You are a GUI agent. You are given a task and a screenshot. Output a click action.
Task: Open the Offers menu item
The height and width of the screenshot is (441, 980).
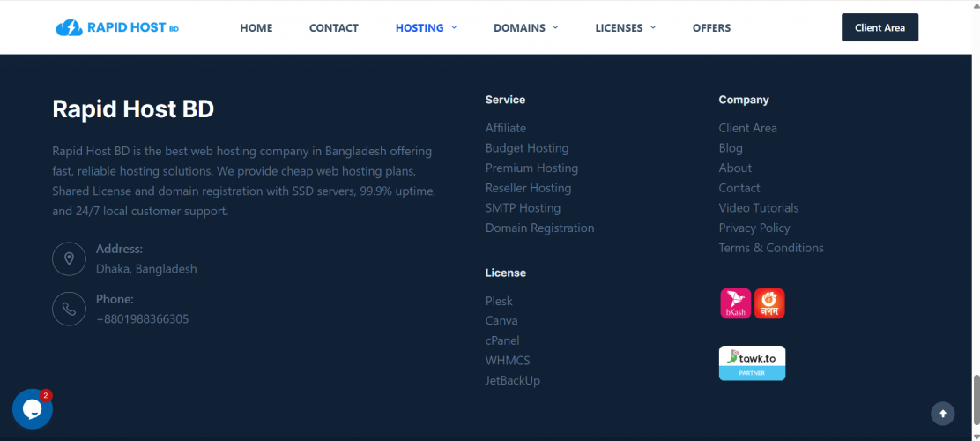[711, 28]
